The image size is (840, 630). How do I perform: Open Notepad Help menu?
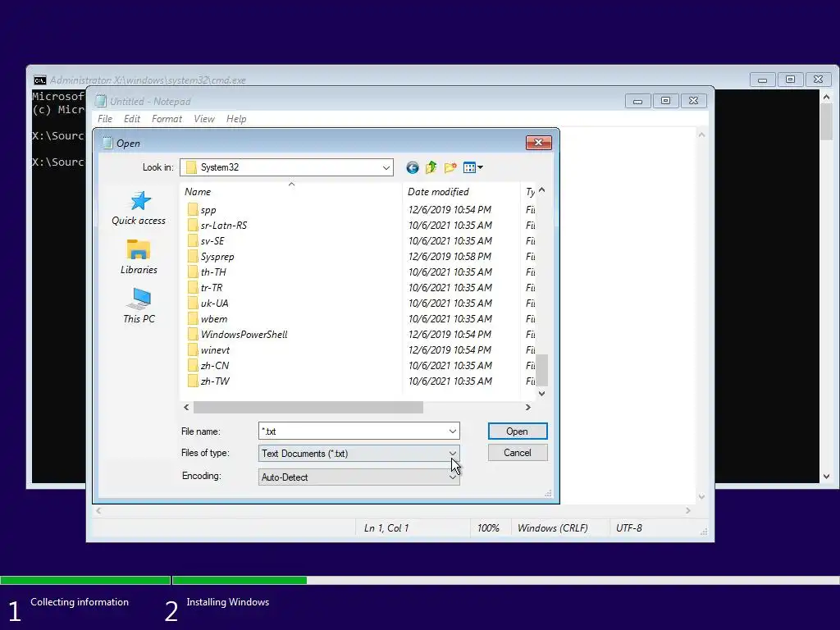(236, 119)
